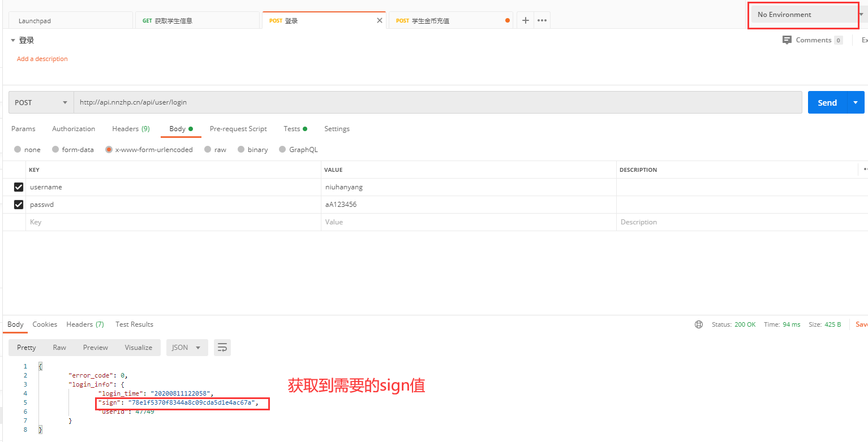Screen dimensions: 868x442
Task: Close the 登录 request tab
Action: coord(379,20)
